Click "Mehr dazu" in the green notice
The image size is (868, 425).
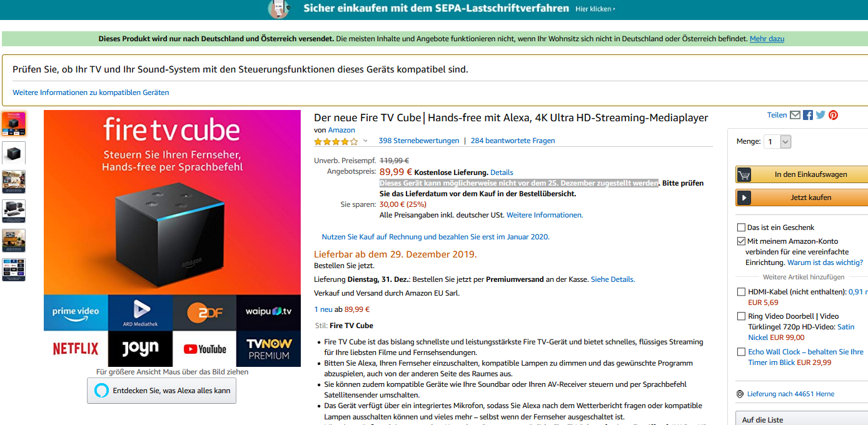tap(767, 39)
